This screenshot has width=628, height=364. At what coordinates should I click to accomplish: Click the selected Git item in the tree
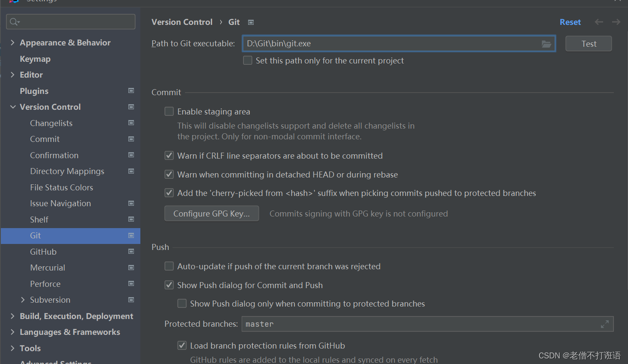tap(70, 236)
